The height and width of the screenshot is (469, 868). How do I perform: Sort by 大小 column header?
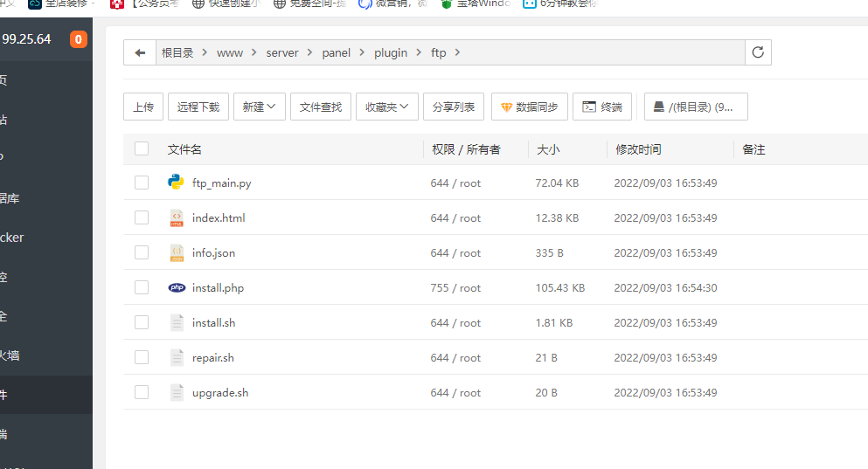(x=548, y=149)
